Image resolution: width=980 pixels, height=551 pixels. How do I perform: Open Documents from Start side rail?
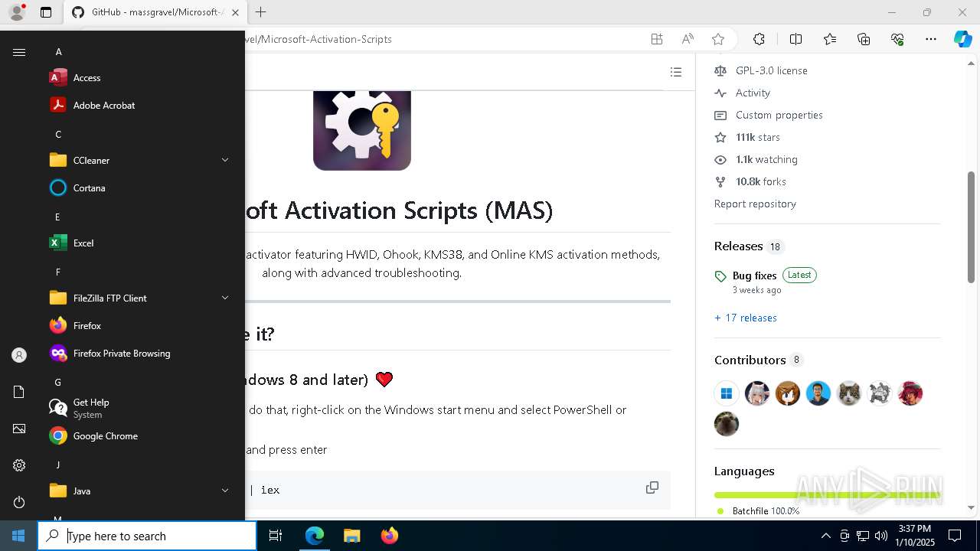[19, 392]
